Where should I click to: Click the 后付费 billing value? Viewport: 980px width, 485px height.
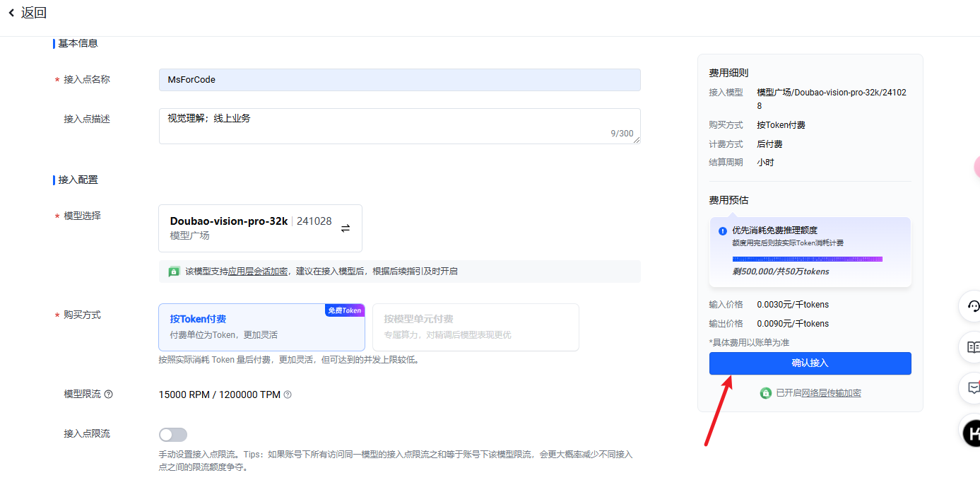click(x=769, y=144)
